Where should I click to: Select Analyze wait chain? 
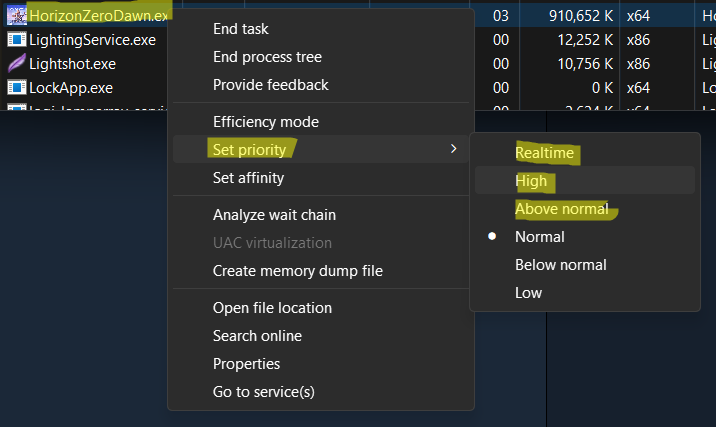(x=274, y=215)
